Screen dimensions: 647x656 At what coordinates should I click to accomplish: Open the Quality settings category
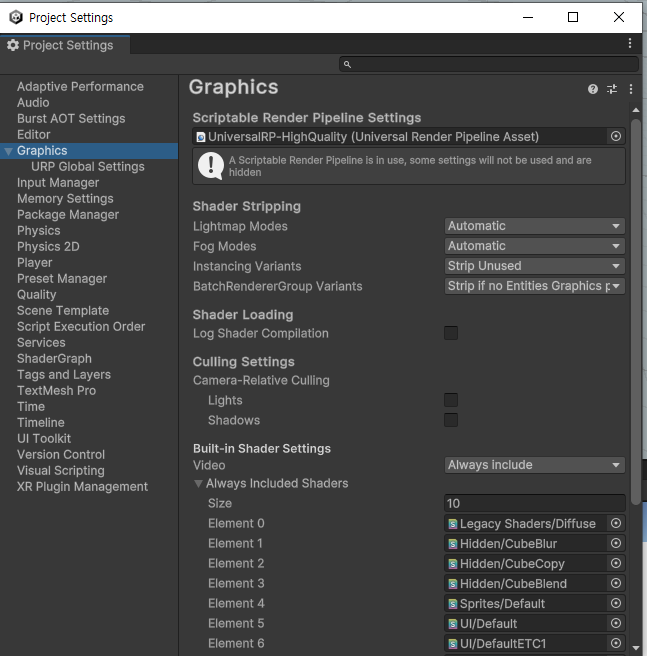36,295
